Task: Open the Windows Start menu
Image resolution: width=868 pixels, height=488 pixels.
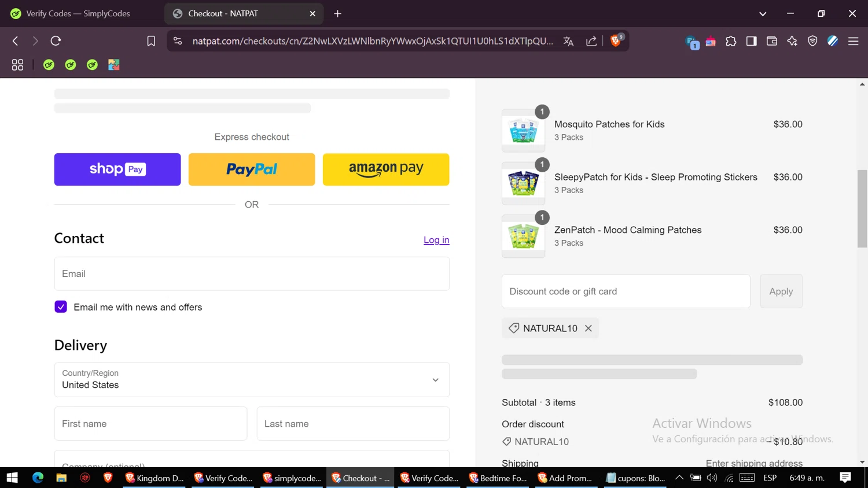Action: [x=12, y=478]
